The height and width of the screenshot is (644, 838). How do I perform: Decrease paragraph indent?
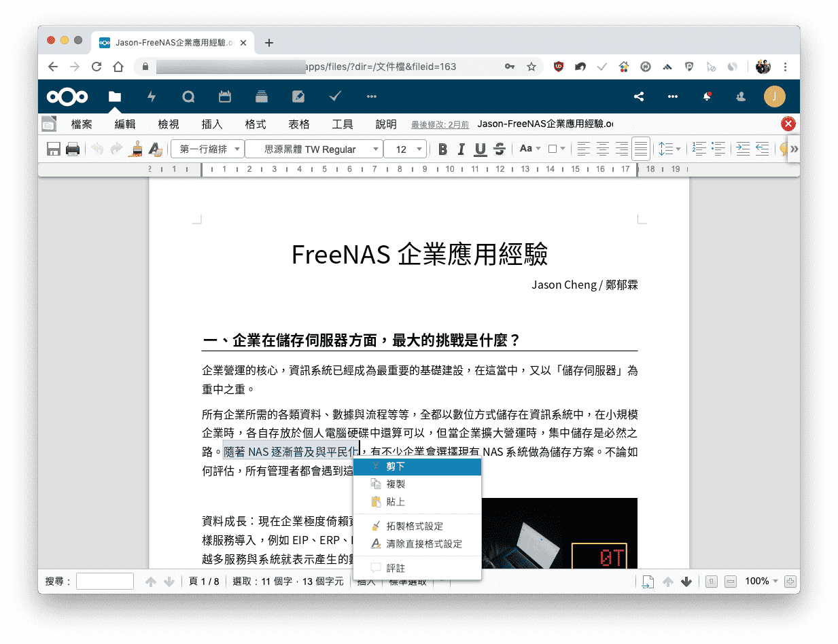pos(762,149)
